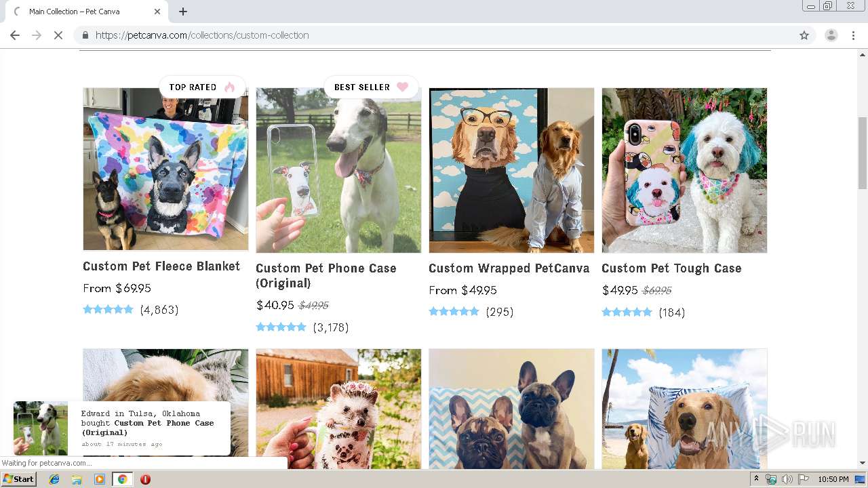Click the star rating beside (184)
This screenshot has height=488, width=868.
[x=627, y=312]
